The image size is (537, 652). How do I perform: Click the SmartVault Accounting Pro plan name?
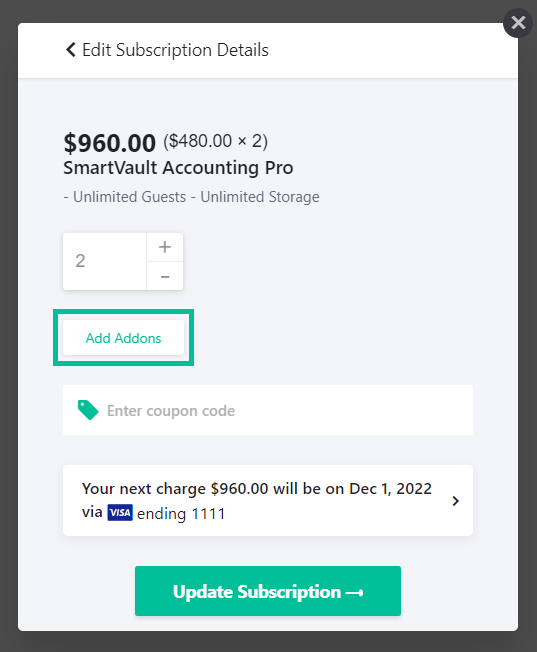coord(178,168)
